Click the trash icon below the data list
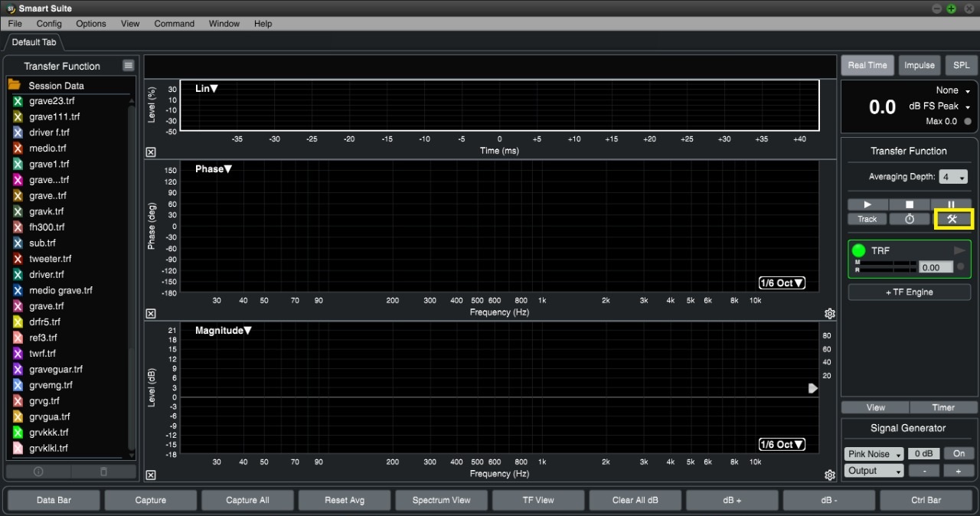 [x=104, y=472]
